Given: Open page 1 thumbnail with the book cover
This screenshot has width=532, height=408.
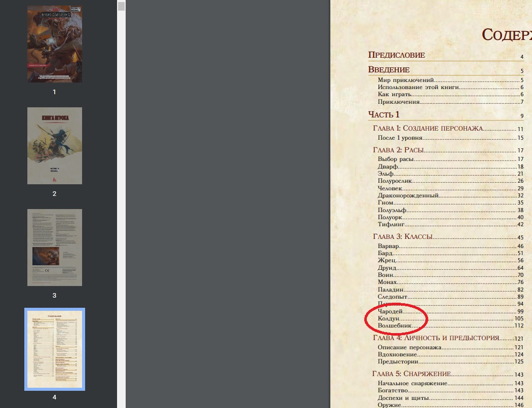Looking at the screenshot, I should click(x=55, y=44).
